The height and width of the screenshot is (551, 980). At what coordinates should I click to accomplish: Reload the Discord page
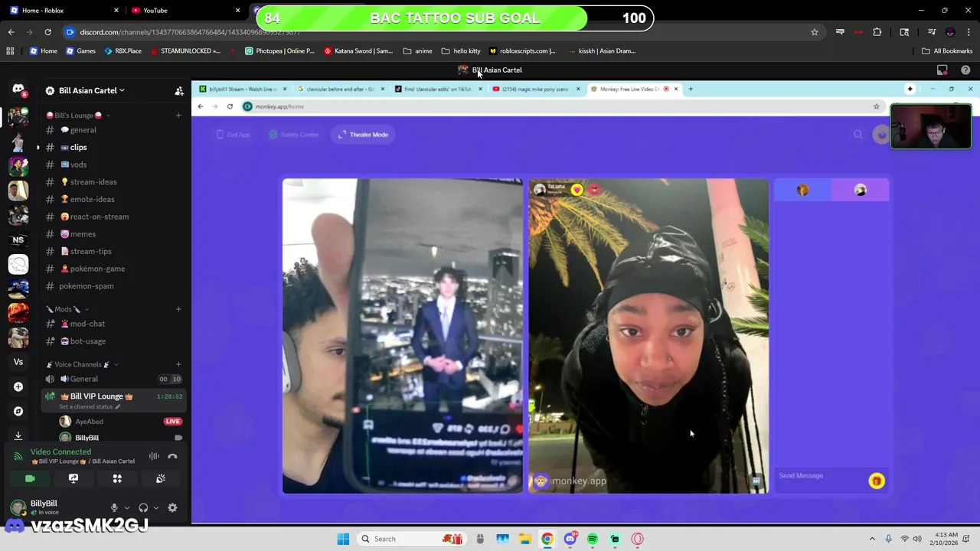pos(47,32)
